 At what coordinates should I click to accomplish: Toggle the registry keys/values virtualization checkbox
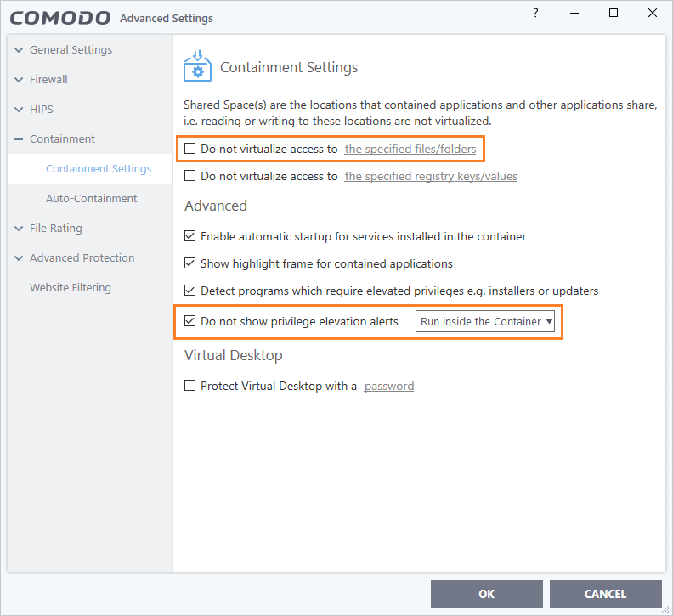[190, 177]
